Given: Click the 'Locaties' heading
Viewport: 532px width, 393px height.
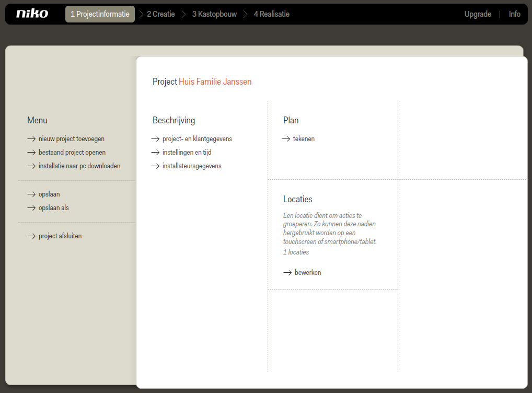Looking at the screenshot, I should (297, 199).
